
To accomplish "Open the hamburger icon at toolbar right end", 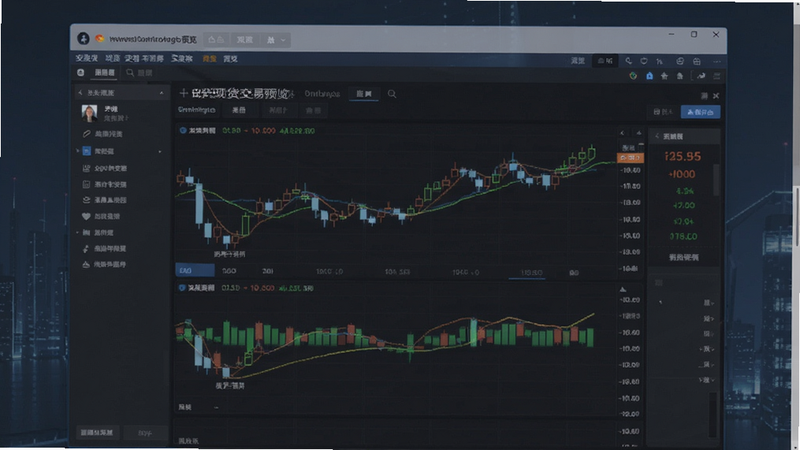I will [x=717, y=76].
